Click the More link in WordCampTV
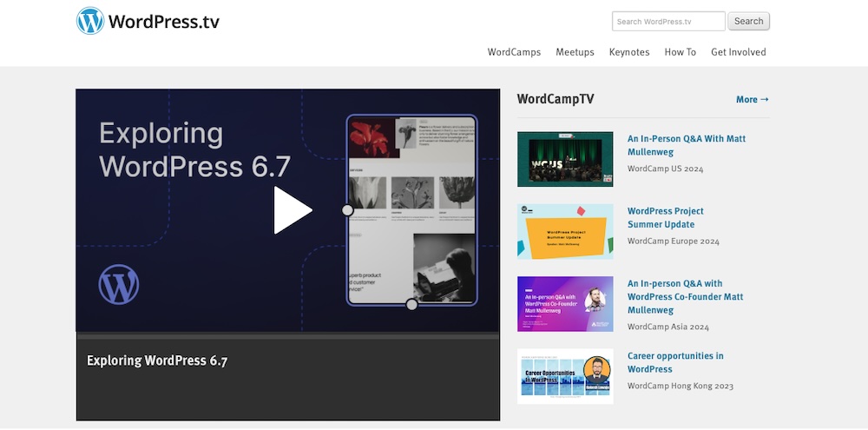 [x=753, y=99]
